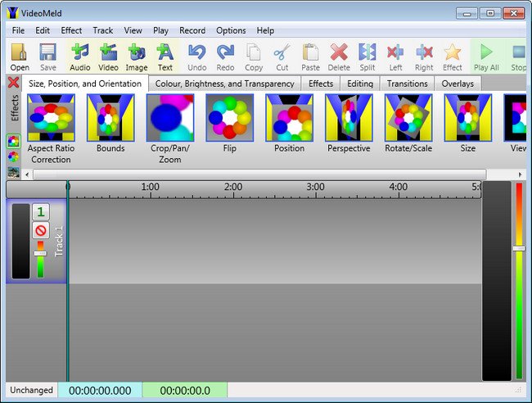This screenshot has width=532, height=403.
Task: Add an Image clip
Action: [x=137, y=57]
